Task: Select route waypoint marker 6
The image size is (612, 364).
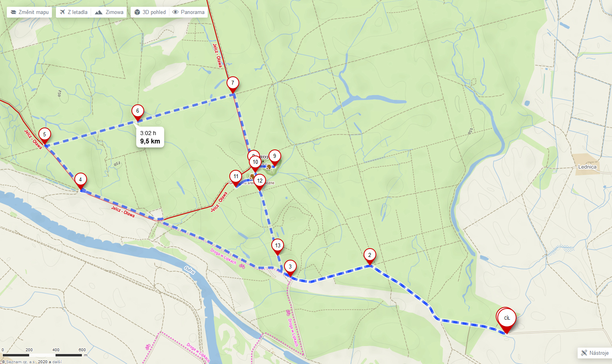Action: 138,112
